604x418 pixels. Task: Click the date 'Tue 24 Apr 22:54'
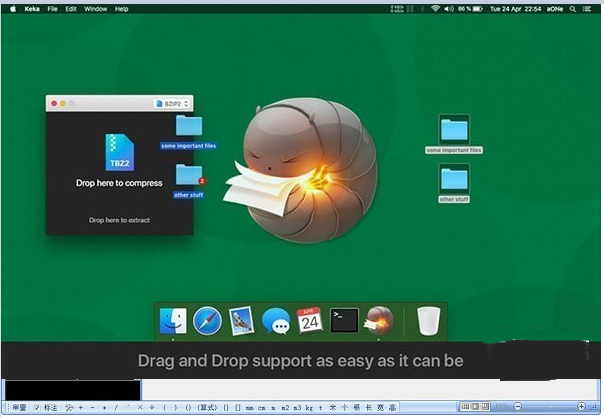tap(515, 9)
